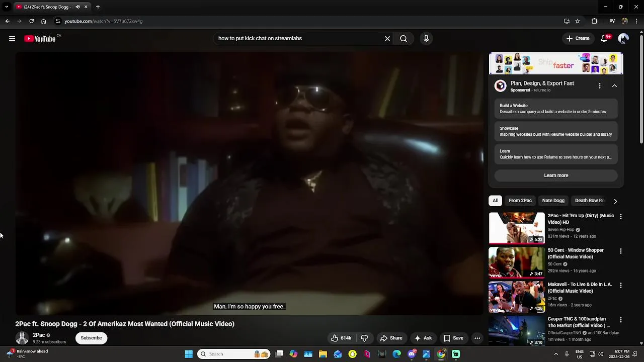
Task: Open the 2Pac channel name link
Action: tap(39, 335)
